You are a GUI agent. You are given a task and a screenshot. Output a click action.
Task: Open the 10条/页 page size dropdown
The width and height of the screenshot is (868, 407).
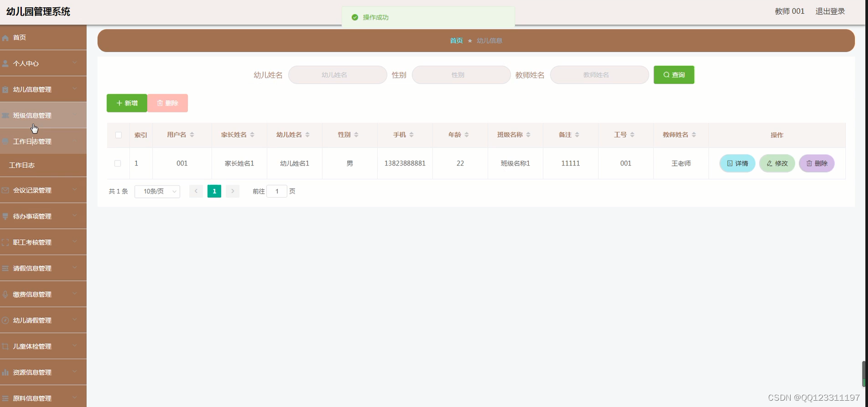[157, 191]
